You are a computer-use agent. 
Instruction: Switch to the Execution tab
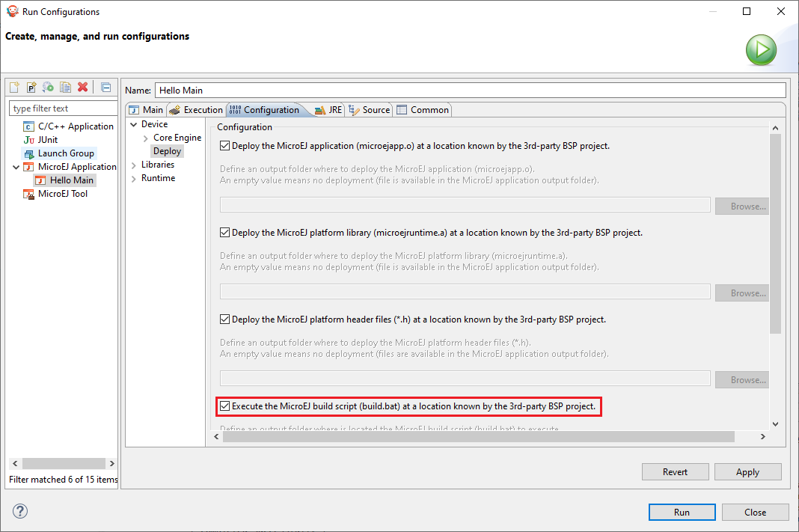pos(196,110)
